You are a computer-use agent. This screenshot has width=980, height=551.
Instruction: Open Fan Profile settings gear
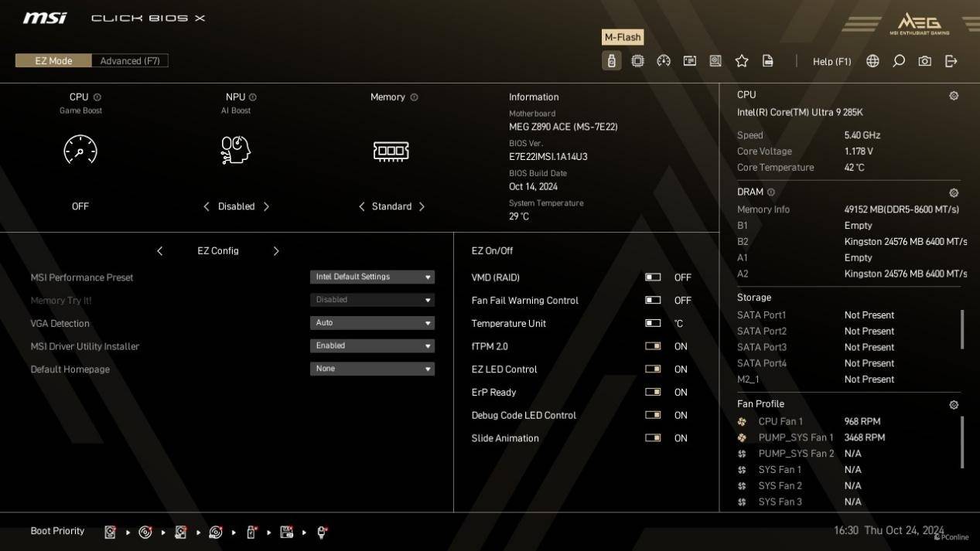[x=954, y=405]
